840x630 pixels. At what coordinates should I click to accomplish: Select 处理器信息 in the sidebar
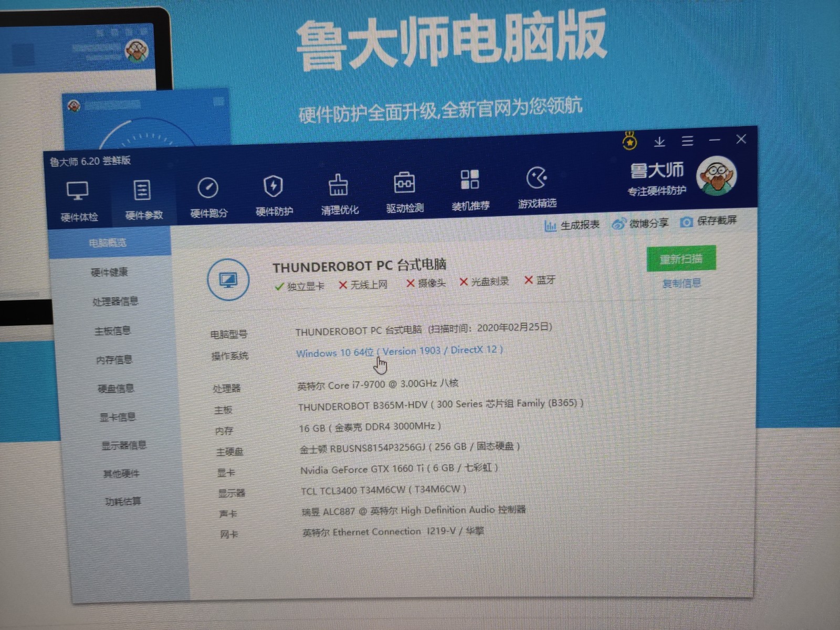click(x=115, y=301)
